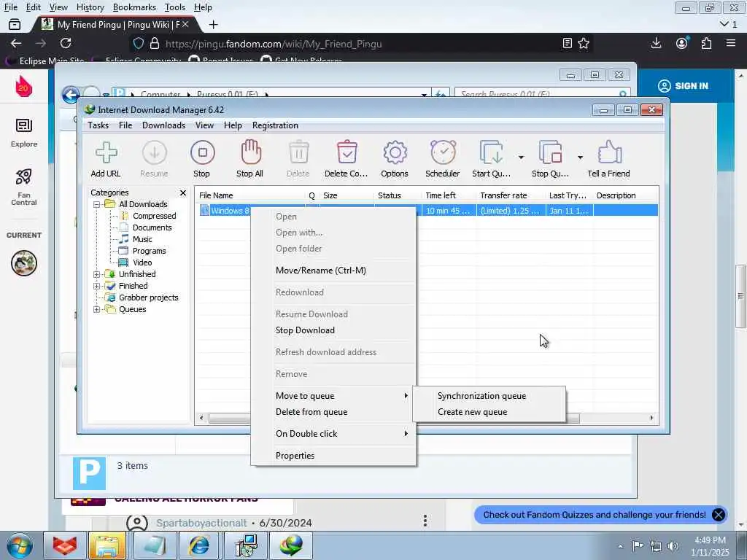This screenshot has height=560, width=747.
Task: Open the Scheduler clock icon
Action: pyautogui.click(x=443, y=152)
